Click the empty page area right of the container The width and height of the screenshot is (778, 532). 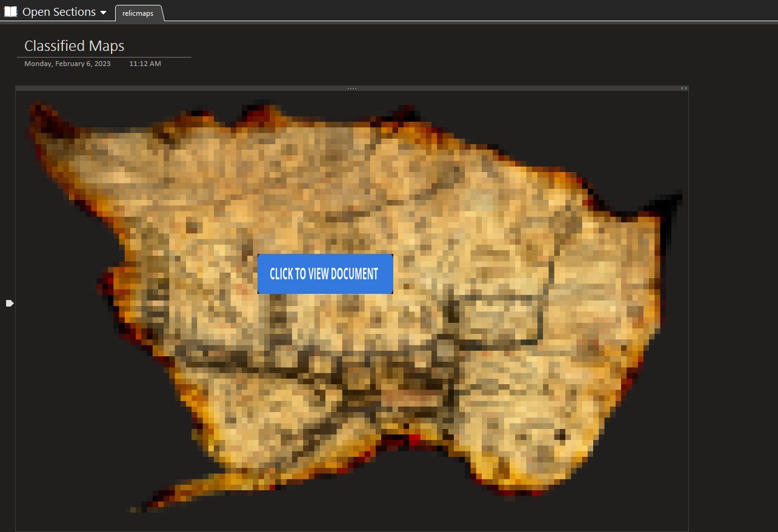click(x=733, y=303)
